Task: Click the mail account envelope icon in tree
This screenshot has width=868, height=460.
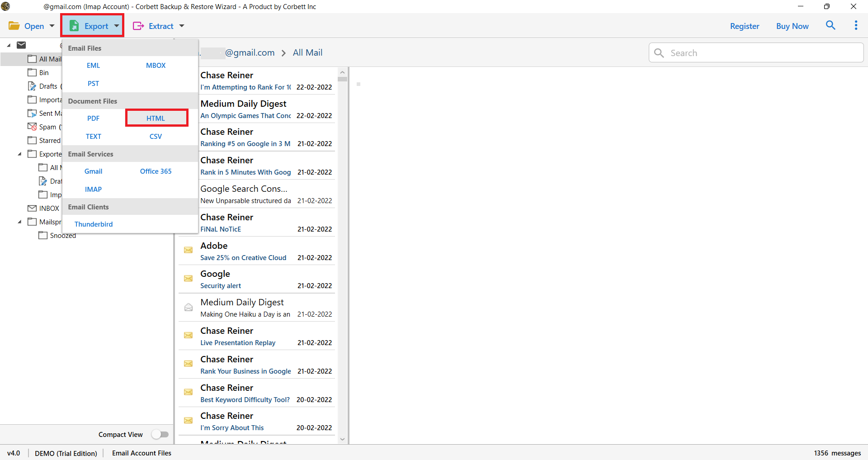Action: [x=21, y=45]
